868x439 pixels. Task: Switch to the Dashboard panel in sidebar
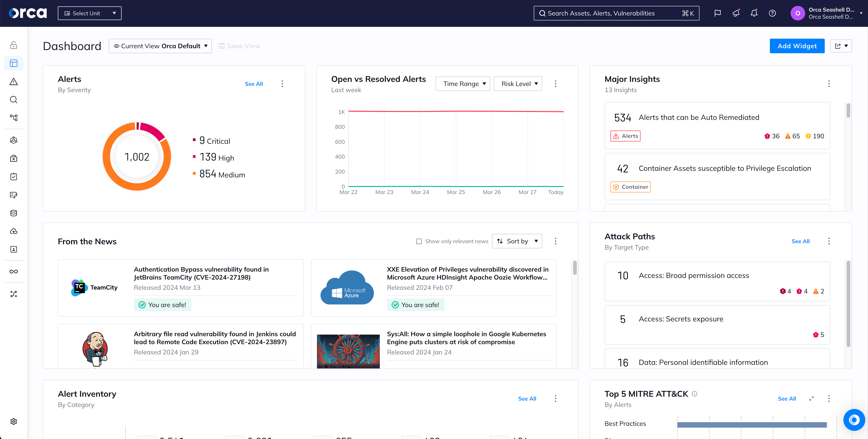click(13, 63)
